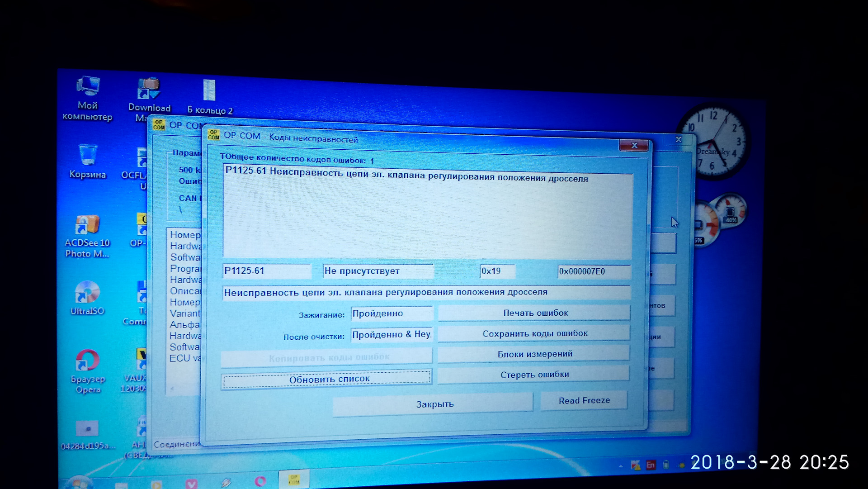The width and height of the screenshot is (868, 489).
Task: Launch the UltraISO desktop shortcut
Action: 87,298
